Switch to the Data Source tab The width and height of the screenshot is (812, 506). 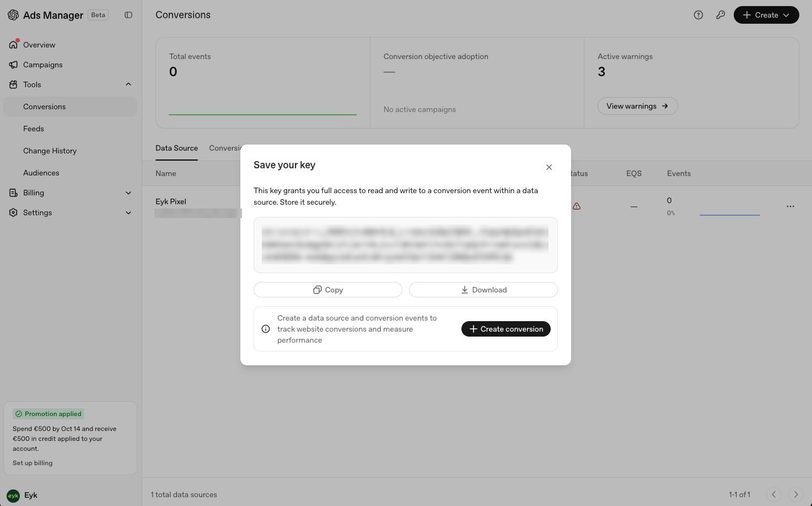(176, 148)
